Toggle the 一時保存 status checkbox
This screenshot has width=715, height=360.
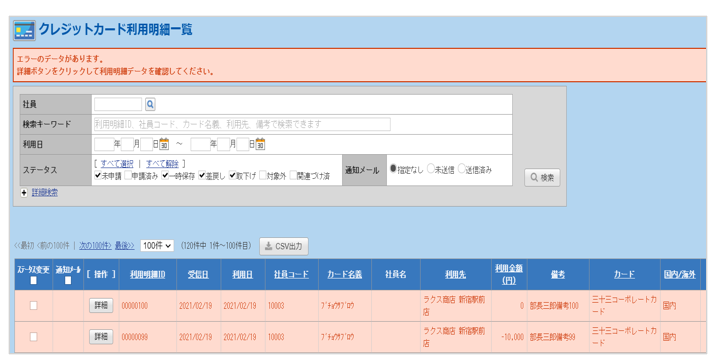click(x=165, y=175)
